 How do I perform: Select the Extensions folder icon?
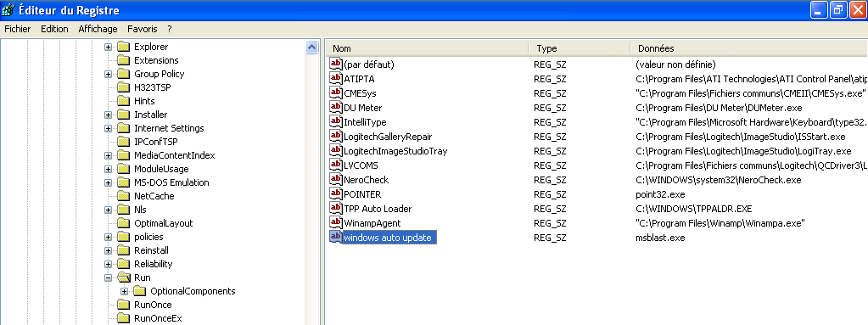pos(123,60)
